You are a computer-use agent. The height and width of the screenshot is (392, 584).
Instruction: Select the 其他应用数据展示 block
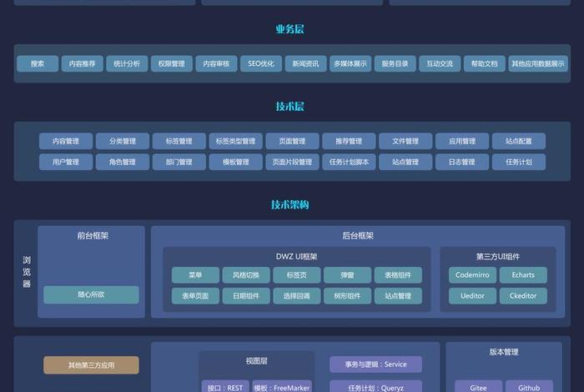coord(538,63)
